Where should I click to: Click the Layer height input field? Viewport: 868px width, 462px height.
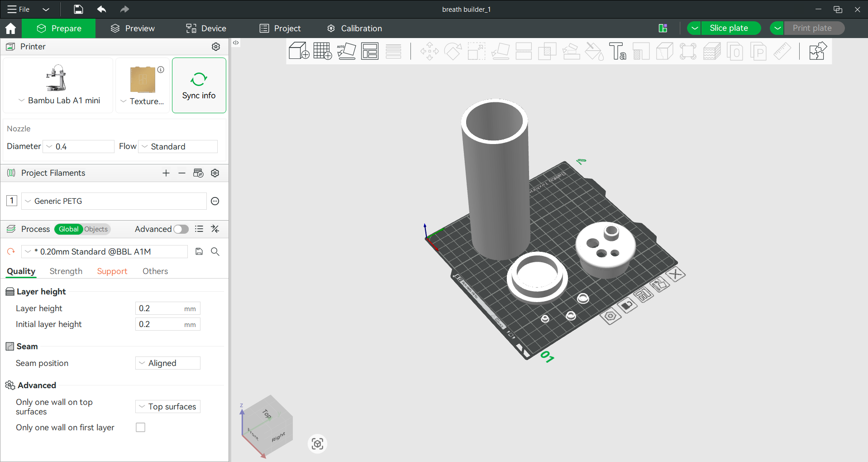[x=168, y=308]
